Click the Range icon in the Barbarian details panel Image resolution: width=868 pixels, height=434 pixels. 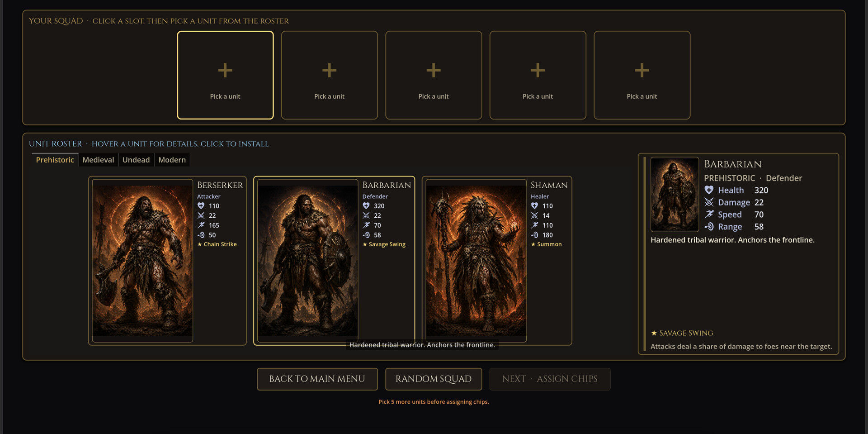tap(709, 226)
